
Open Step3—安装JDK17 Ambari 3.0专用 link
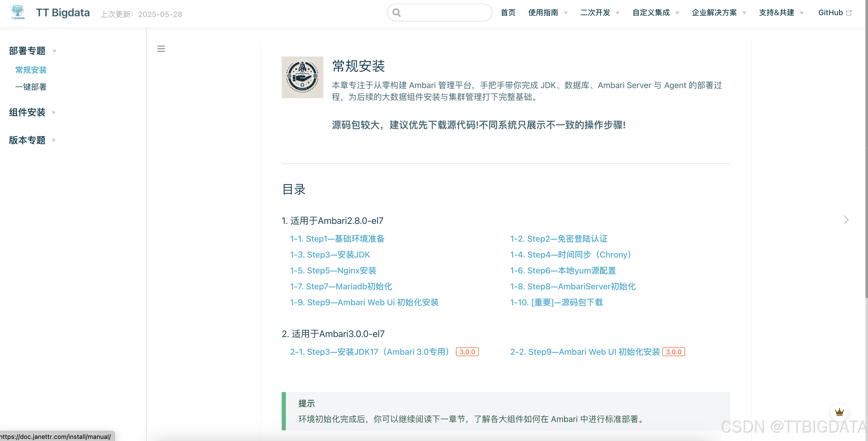coord(370,352)
